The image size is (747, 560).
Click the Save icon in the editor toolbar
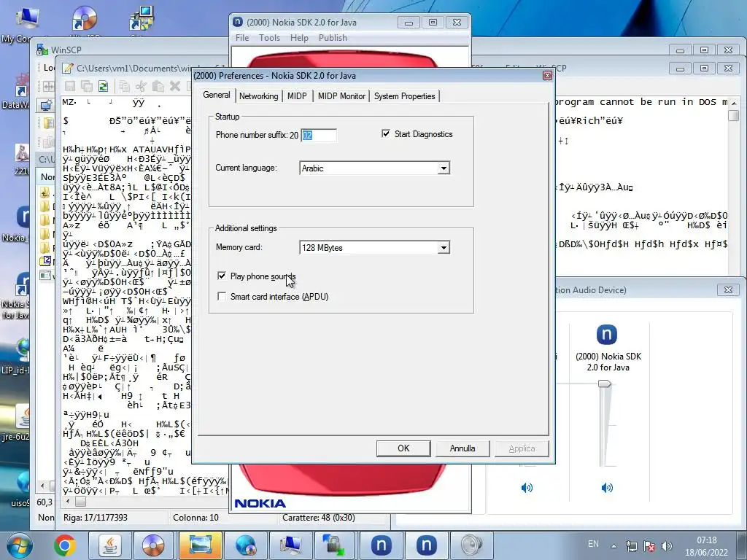coord(70,86)
